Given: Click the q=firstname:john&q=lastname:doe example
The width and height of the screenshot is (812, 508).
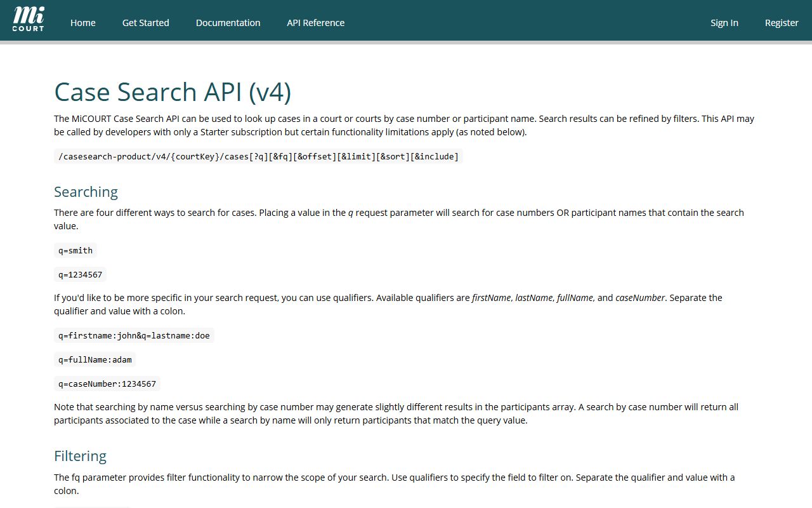Looking at the screenshot, I should click(134, 335).
